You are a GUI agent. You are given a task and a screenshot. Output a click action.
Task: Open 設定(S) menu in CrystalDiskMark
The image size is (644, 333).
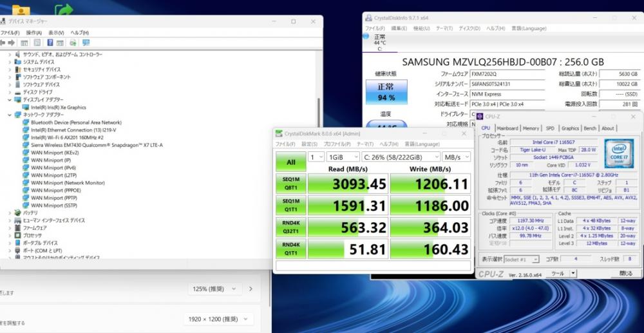(x=310, y=144)
